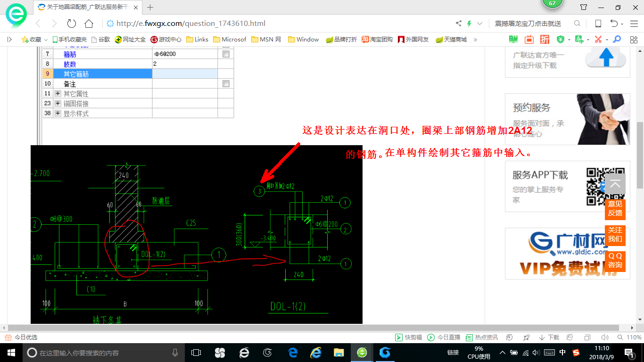Open the undo-close dropdown arrow
The width and height of the screenshot is (644, 362).
[x=622, y=24]
